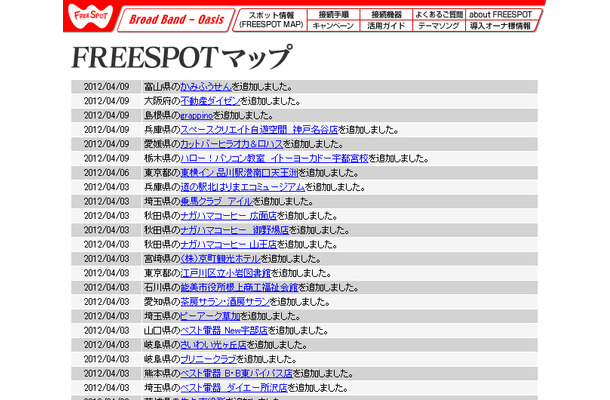Click the FREESPOT logo icon
The height and width of the screenshot is (400, 610).
90,16
